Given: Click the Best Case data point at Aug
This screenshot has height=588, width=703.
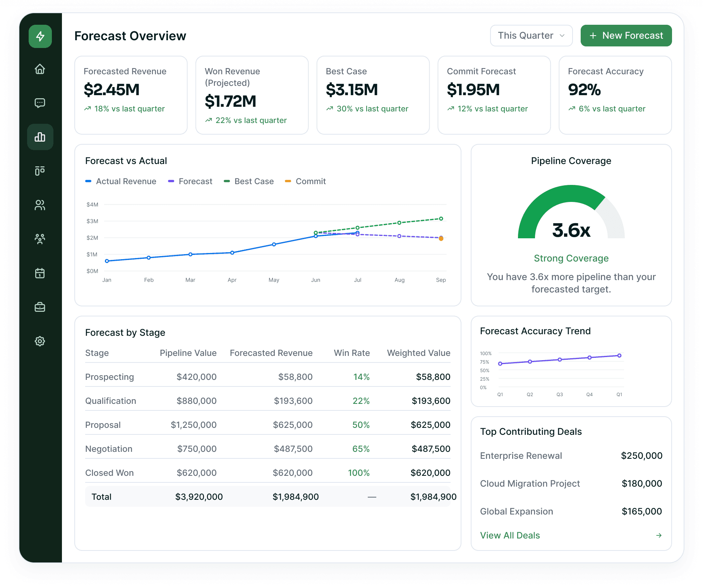Looking at the screenshot, I should pyautogui.click(x=399, y=223).
